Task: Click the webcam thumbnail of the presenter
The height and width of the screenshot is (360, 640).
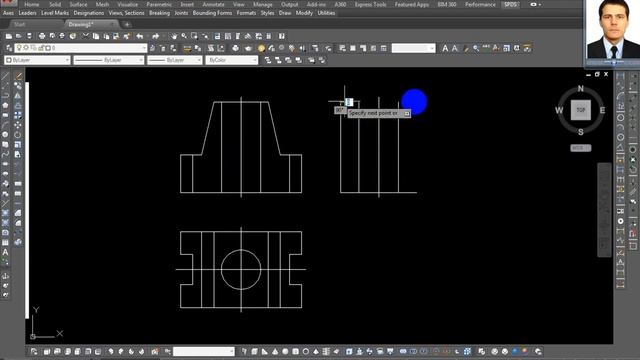Action: 612,31
